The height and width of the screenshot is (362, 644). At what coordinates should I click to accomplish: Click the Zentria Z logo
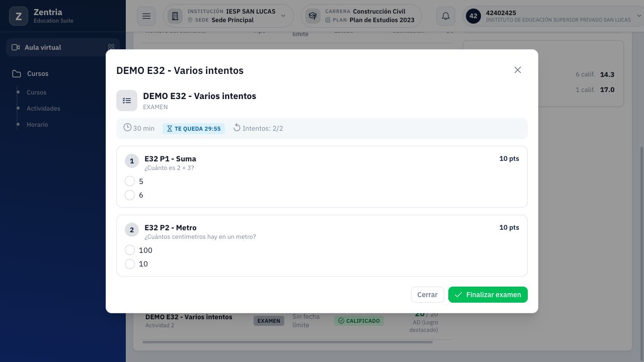(x=19, y=16)
